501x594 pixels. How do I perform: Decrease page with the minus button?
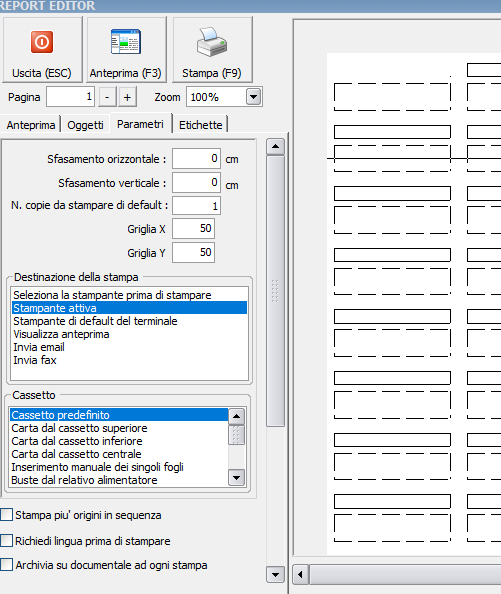point(107,97)
